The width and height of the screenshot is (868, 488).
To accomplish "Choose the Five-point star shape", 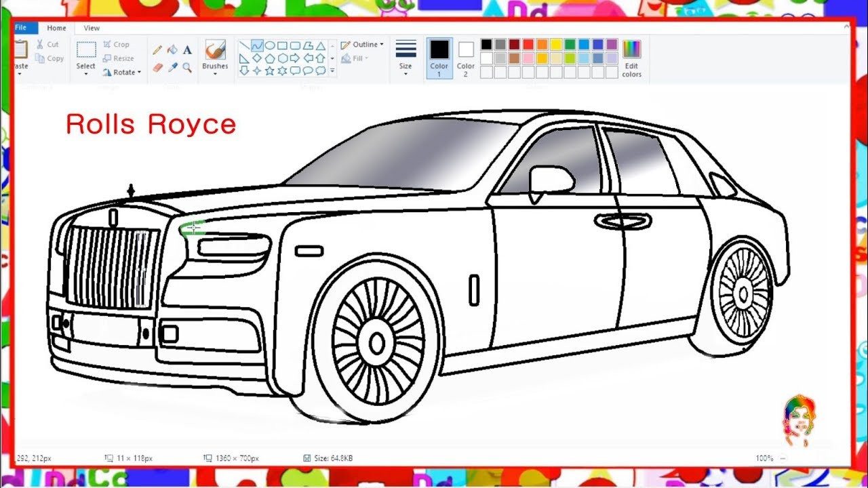I will [x=270, y=70].
